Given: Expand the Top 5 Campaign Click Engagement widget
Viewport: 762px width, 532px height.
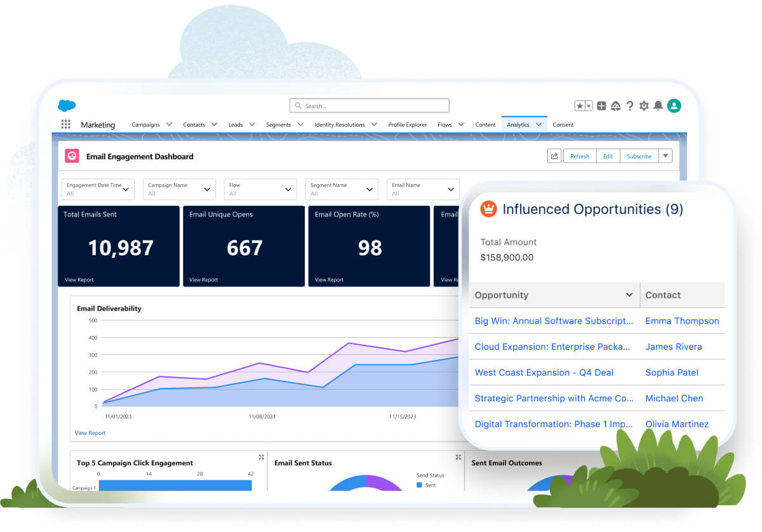Looking at the screenshot, I should tap(260, 456).
